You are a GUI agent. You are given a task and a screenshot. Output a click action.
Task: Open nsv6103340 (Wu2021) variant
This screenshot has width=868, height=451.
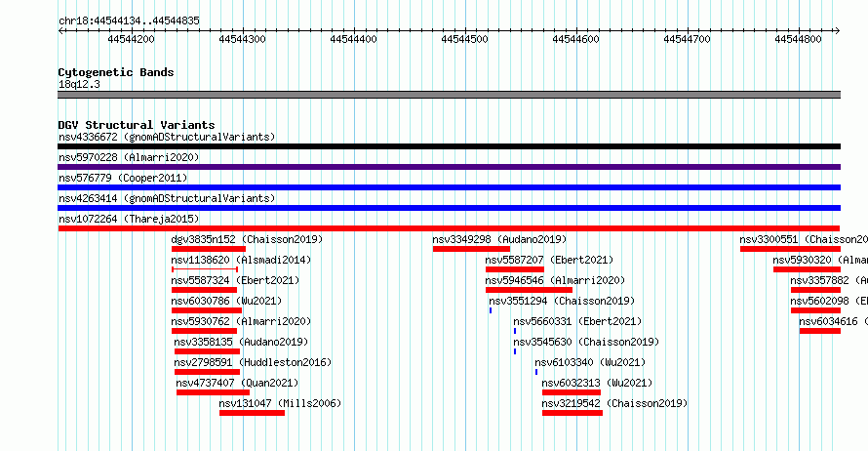590,362
